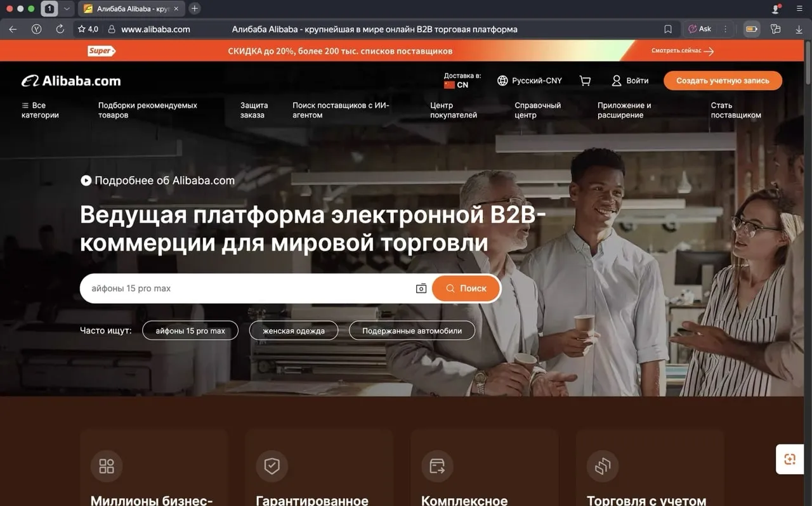Open the Защита заказа menu item
Viewport: 812px width, 506px height.
click(254, 110)
